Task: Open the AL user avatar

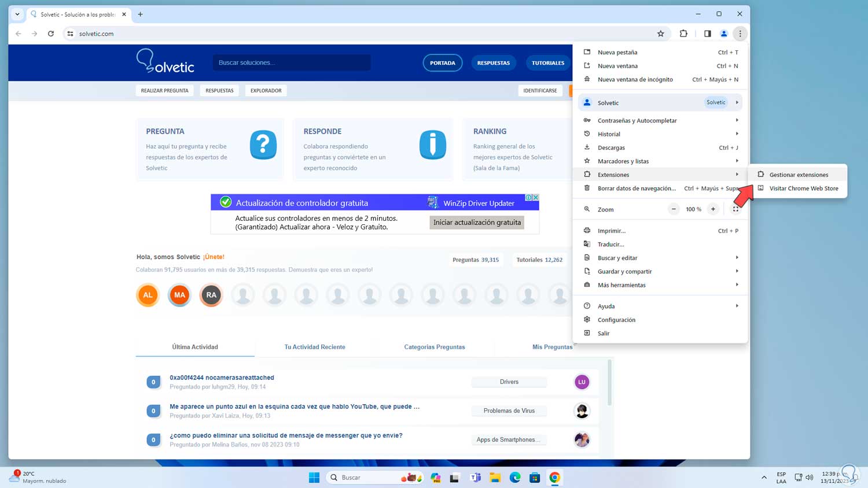Action: pos(148,295)
